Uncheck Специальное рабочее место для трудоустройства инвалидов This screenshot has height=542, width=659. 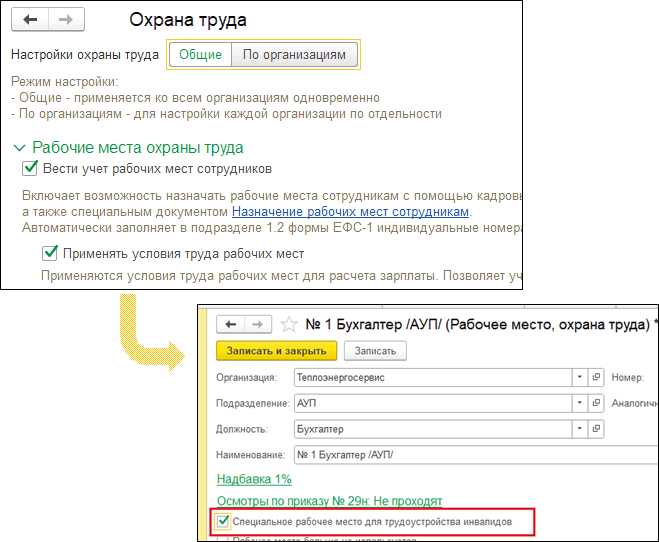[x=222, y=521]
